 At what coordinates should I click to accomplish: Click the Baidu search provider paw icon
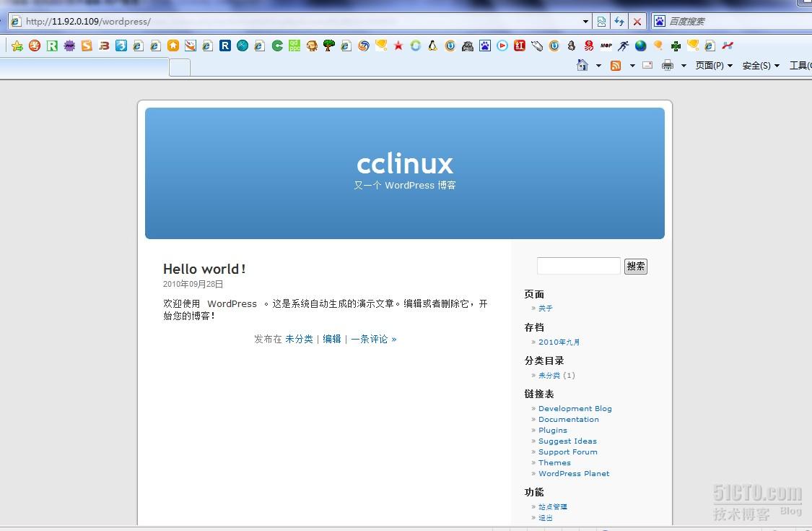pos(659,21)
